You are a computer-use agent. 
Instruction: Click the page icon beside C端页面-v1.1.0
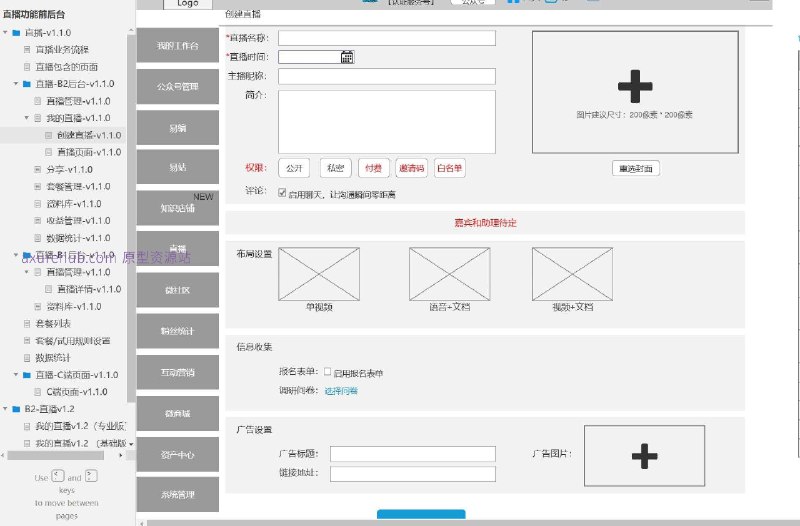38,392
